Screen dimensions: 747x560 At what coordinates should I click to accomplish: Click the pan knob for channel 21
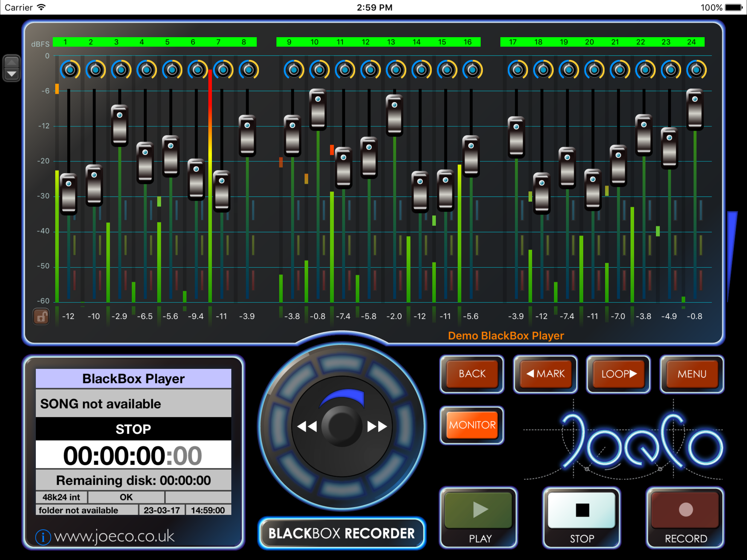[x=620, y=70]
